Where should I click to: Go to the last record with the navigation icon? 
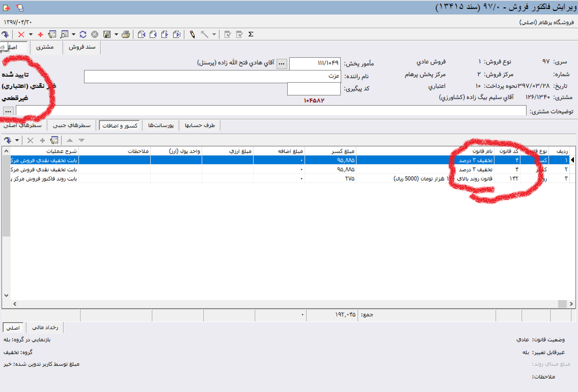click(x=177, y=34)
